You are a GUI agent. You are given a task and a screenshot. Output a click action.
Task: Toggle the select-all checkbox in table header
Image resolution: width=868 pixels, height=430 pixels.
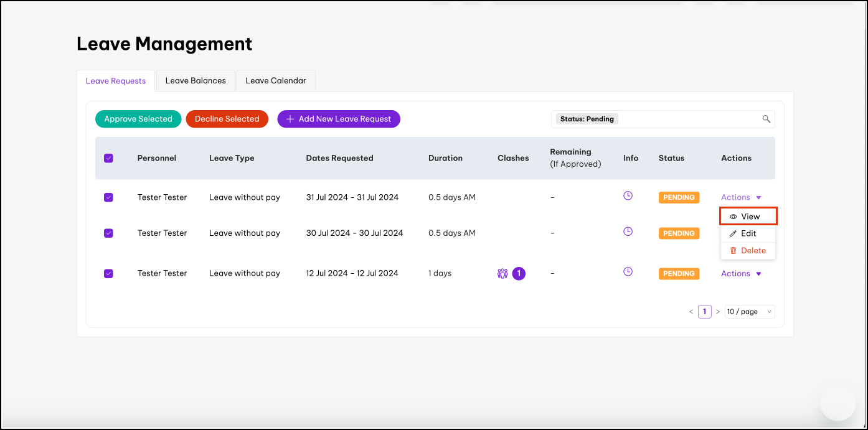coord(108,158)
